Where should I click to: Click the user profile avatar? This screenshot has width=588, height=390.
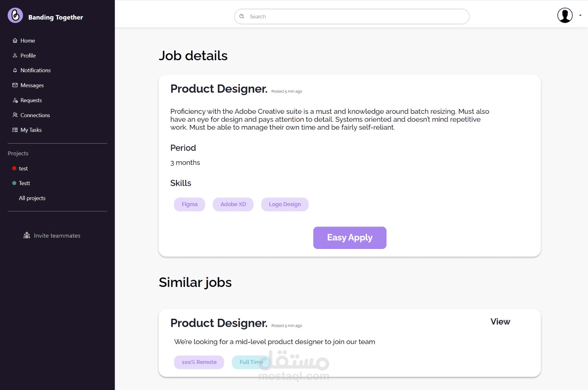point(565,15)
